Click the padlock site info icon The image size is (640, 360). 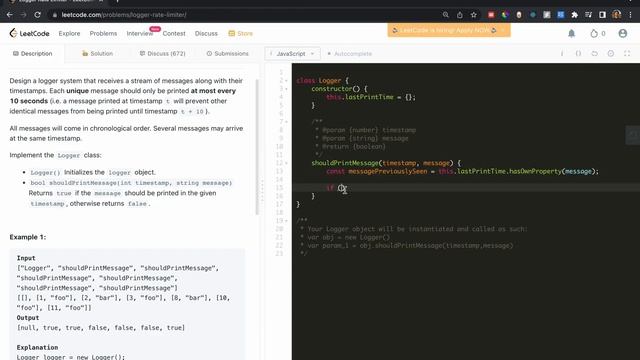[55, 15]
